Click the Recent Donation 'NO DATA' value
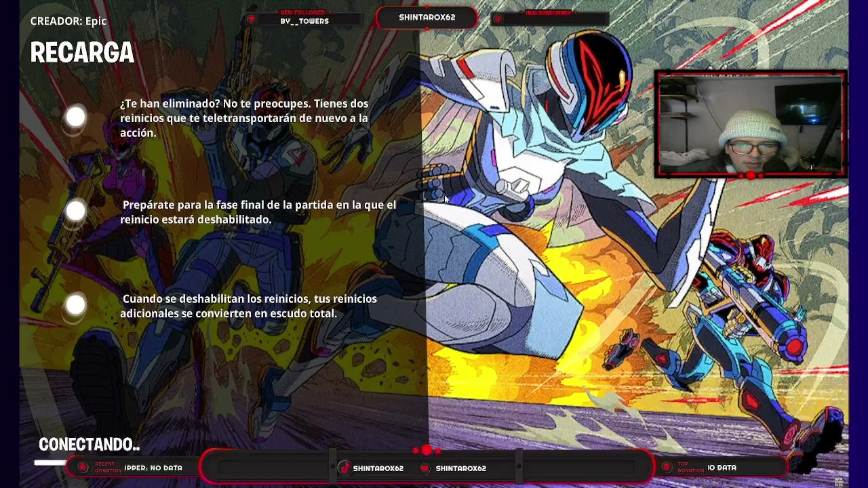The height and width of the screenshot is (488, 868). (x=166, y=468)
